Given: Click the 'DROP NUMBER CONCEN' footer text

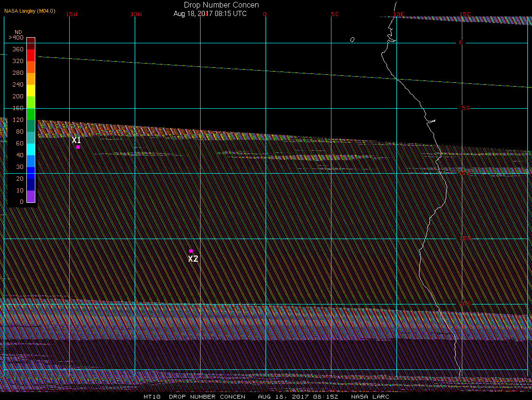Looking at the screenshot, I should point(207,397).
